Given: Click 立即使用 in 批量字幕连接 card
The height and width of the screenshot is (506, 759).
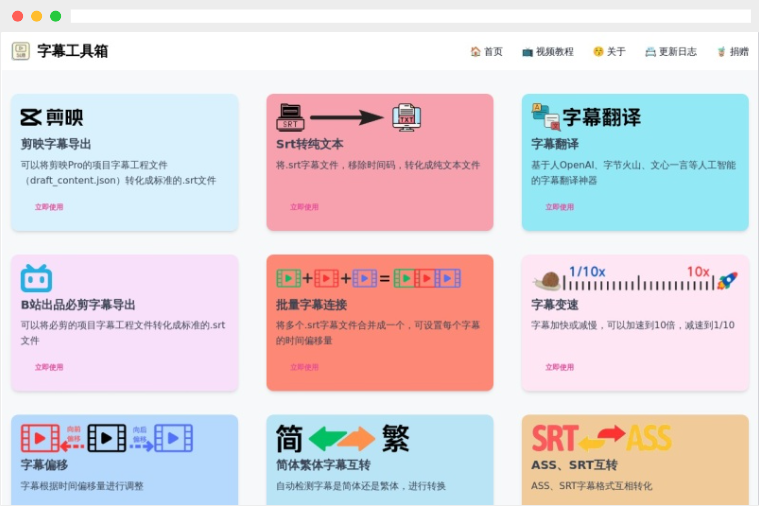Looking at the screenshot, I should (304, 367).
